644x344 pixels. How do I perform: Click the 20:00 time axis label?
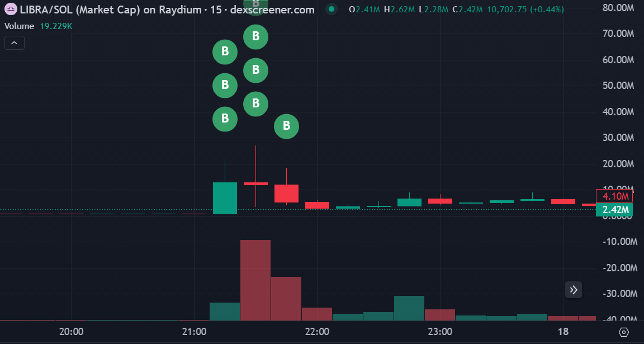[72, 332]
